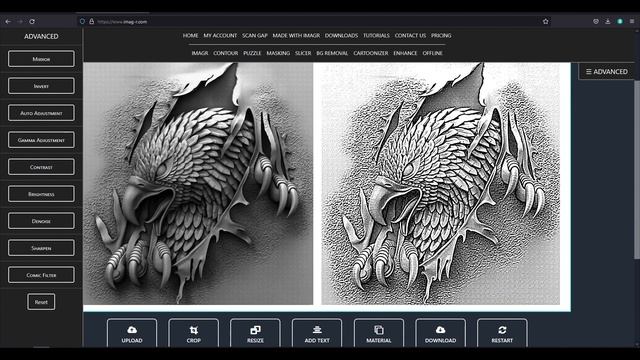640x360 pixels.
Task: Apply the Mirror adjustment
Action: (x=41, y=59)
